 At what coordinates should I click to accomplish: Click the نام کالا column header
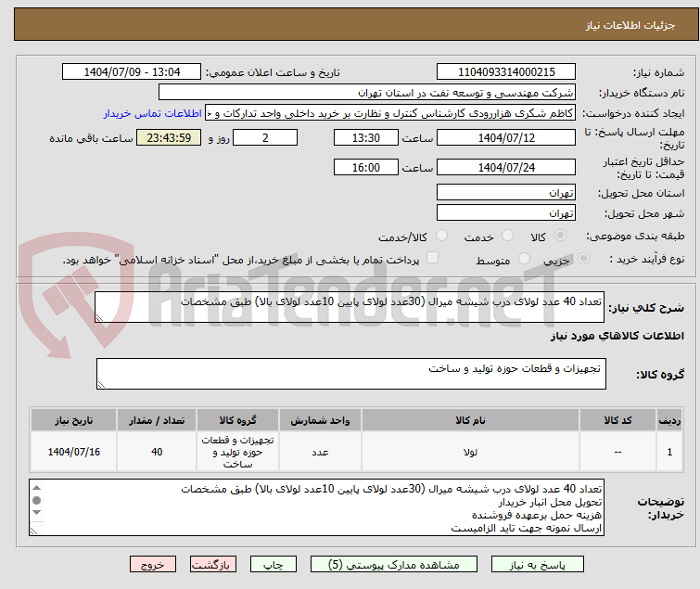coord(470,420)
